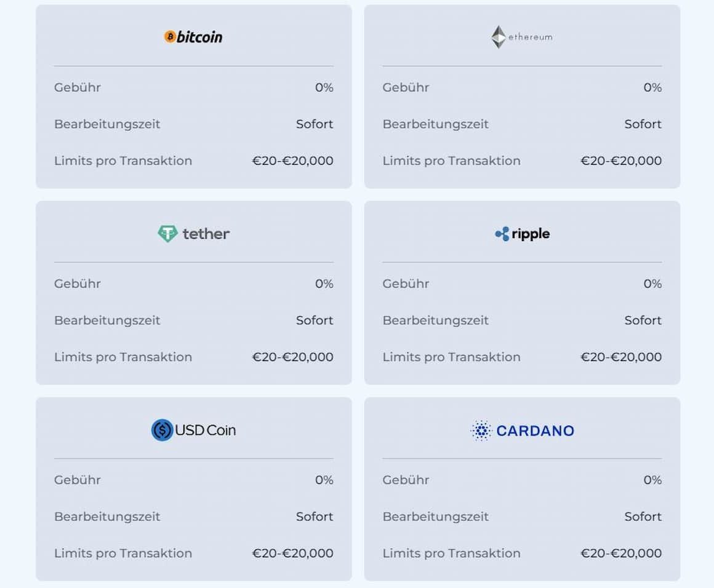Viewport: 714px width, 588px height.
Task: Click the Gebühr label in Bitcoin card
Action: click(x=78, y=87)
